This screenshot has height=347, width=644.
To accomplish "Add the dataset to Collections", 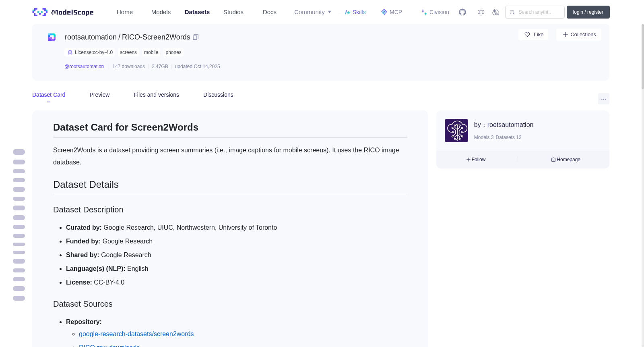I will (579, 35).
